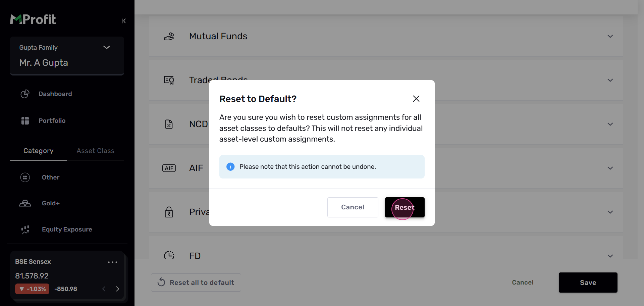
Task: Close the Reset to Default dialog
Action: pyautogui.click(x=416, y=99)
